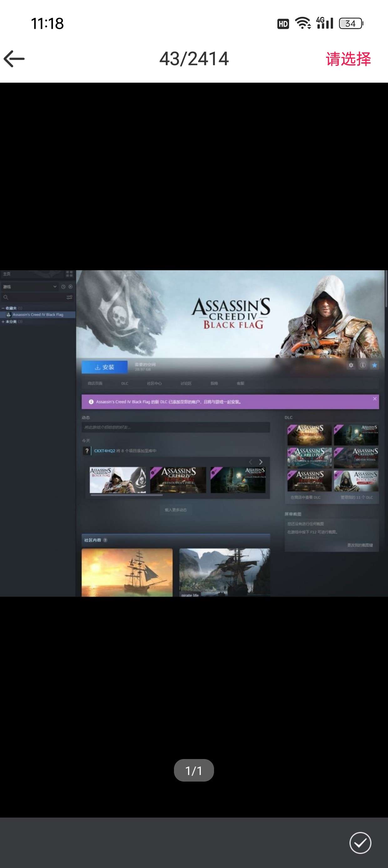Image resolution: width=388 pixels, height=868 pixels.
Task: Click the 需要的空间 28.97 GB text
Action: [x=145, y=367]
